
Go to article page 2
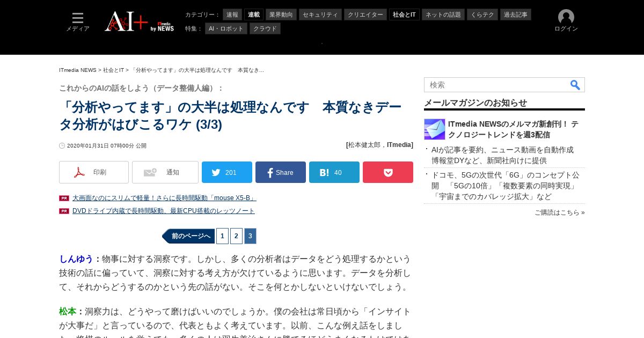[x=236, y=236]
